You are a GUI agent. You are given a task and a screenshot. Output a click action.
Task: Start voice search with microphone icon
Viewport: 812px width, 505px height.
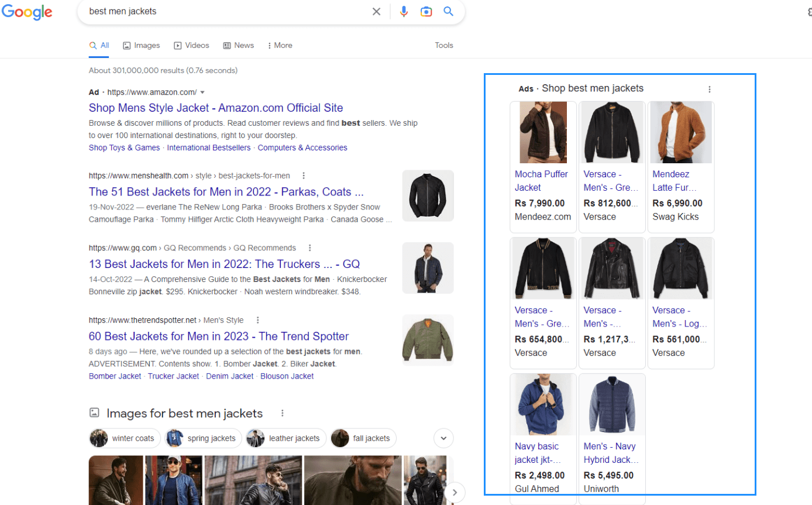tap(404, 12)
